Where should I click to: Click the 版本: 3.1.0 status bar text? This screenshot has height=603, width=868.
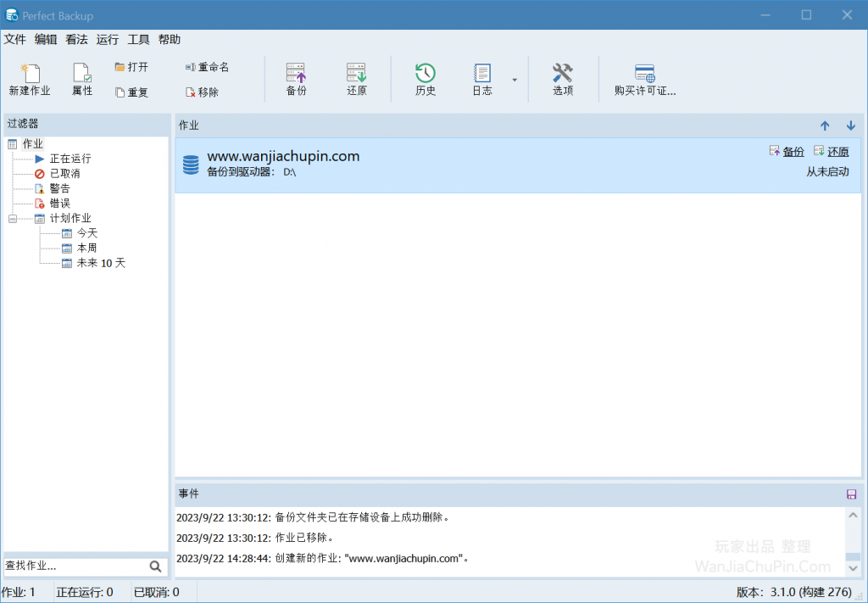pos(794,593)
